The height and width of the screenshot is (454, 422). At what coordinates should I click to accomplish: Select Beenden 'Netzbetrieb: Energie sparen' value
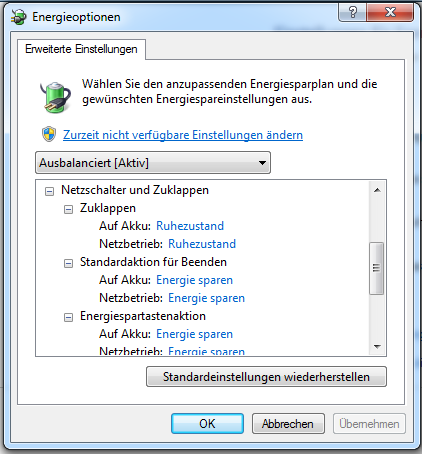[x=206, y=298]
